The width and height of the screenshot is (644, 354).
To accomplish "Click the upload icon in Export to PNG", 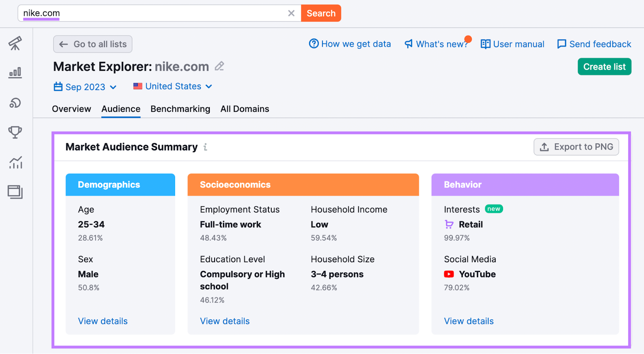I will pos(544,147).
